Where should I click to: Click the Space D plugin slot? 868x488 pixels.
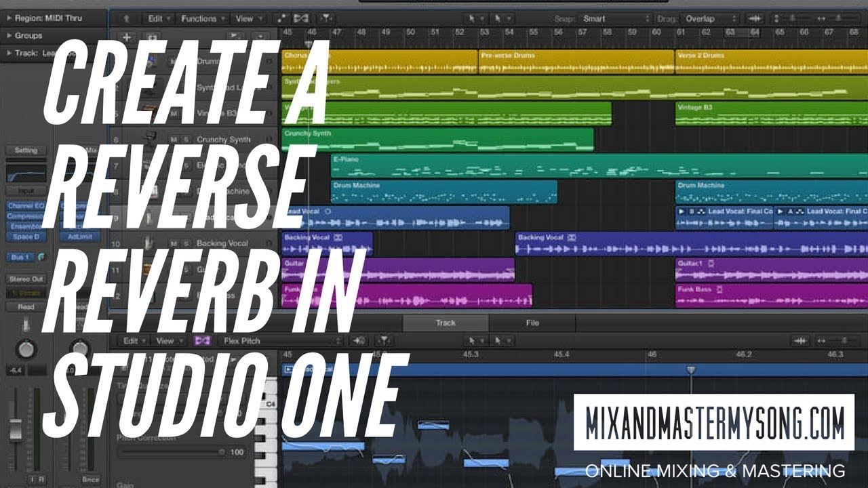[26, 237]
